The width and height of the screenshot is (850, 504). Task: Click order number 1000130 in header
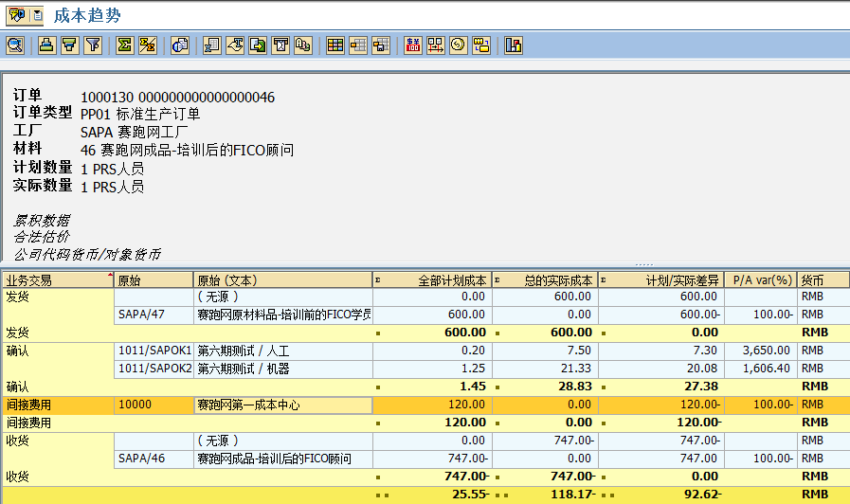pyautogui.click(x=107, y=98)
